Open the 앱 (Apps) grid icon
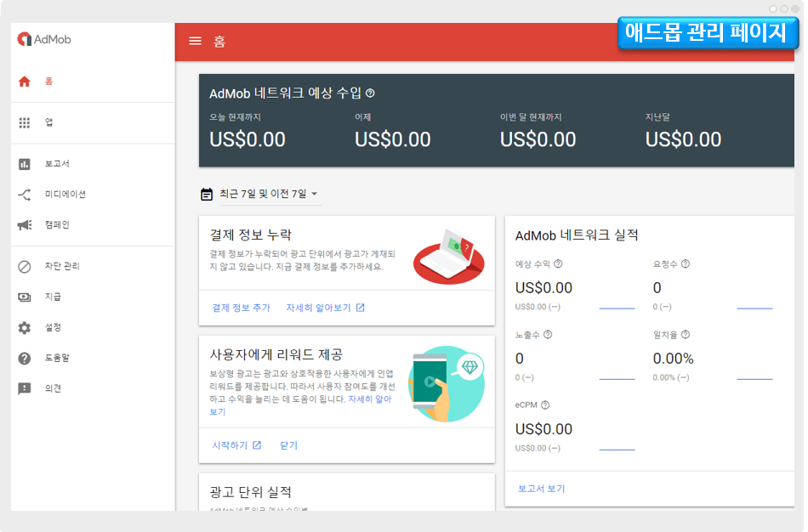Image resolution: width=808 pixels, height=532 pixels. (25, 122)
